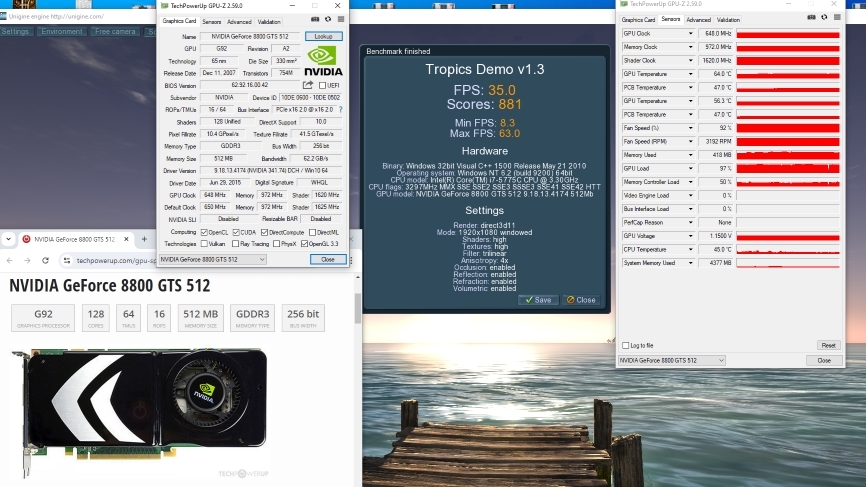Close the Benchmark finished dialog
The width and height of the screenshot is (866, 487).
point(581,300)
